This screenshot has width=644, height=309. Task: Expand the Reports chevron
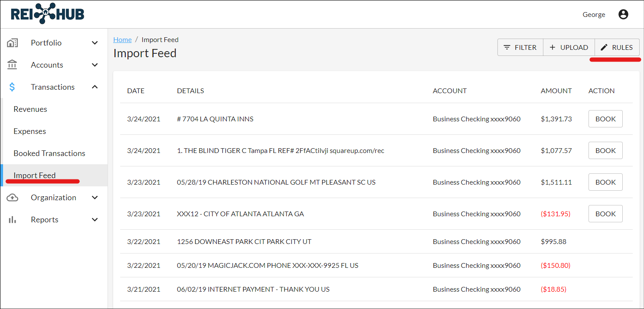95,220
